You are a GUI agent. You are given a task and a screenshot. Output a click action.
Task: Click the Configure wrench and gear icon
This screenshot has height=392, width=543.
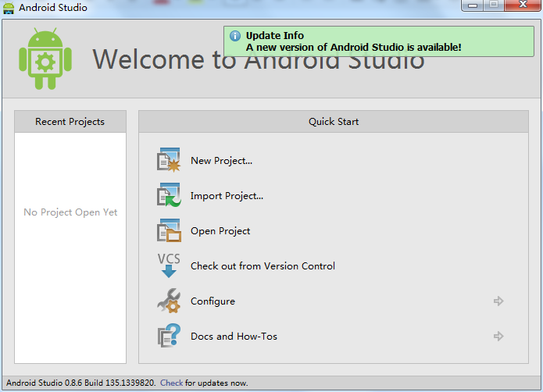169,301
